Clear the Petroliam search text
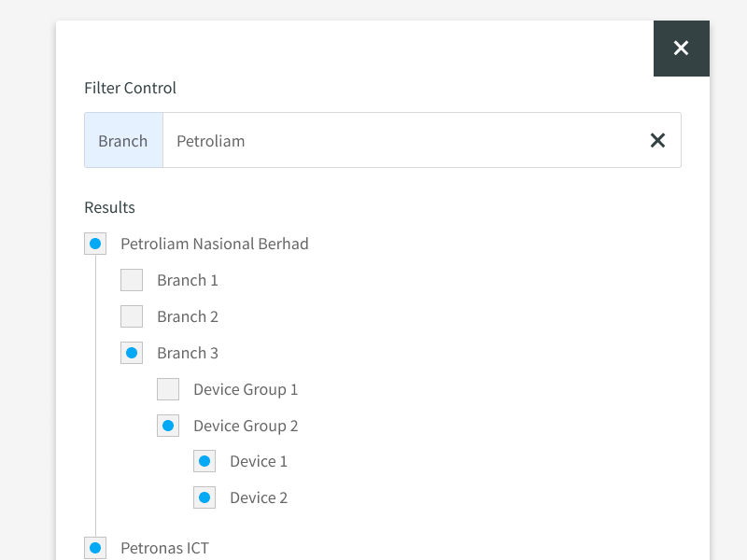747x560 pixels. pyautogui.click(x=657, y=140)
